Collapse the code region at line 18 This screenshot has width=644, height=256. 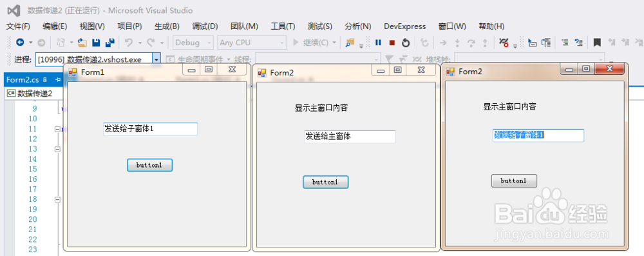click(x=57, y=199)
